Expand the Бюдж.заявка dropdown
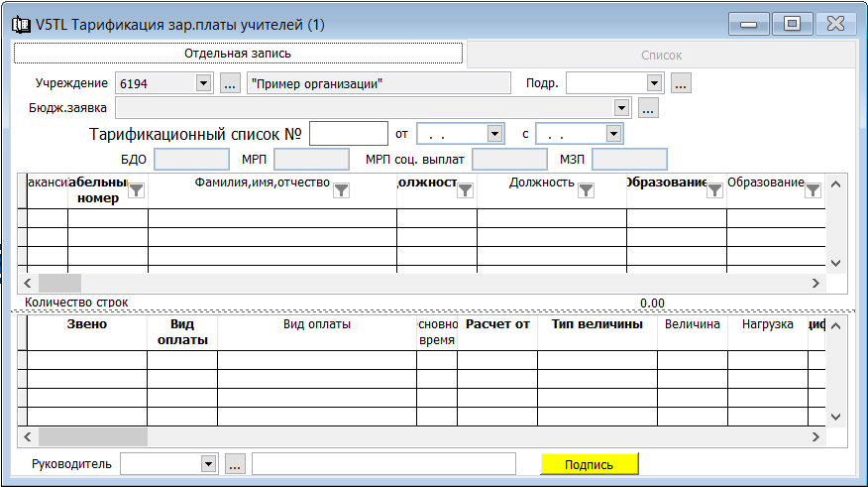This screenshot has width=868, height=487. pyautogui.click(x=621, y=108)
